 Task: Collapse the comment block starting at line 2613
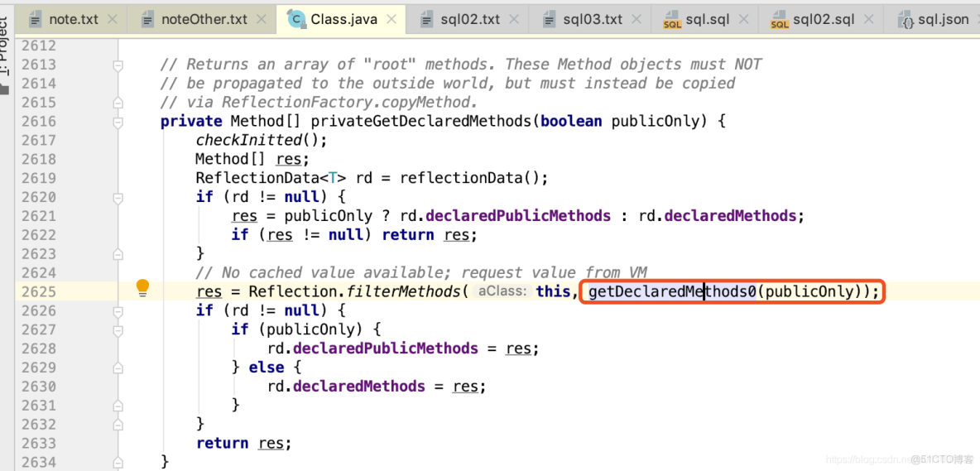click(118, 65)
